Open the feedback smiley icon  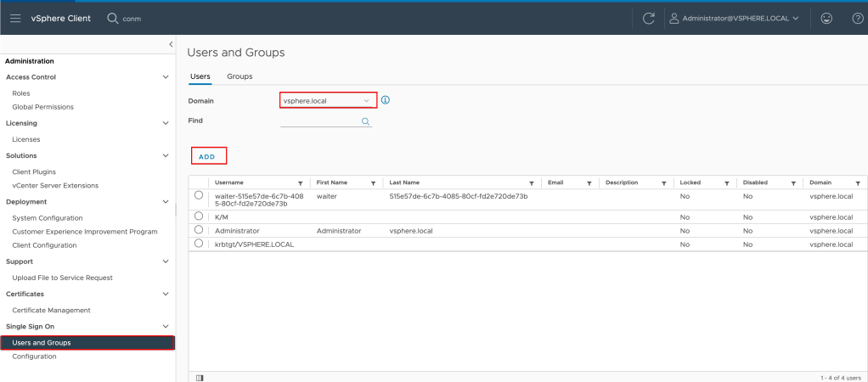826,19
